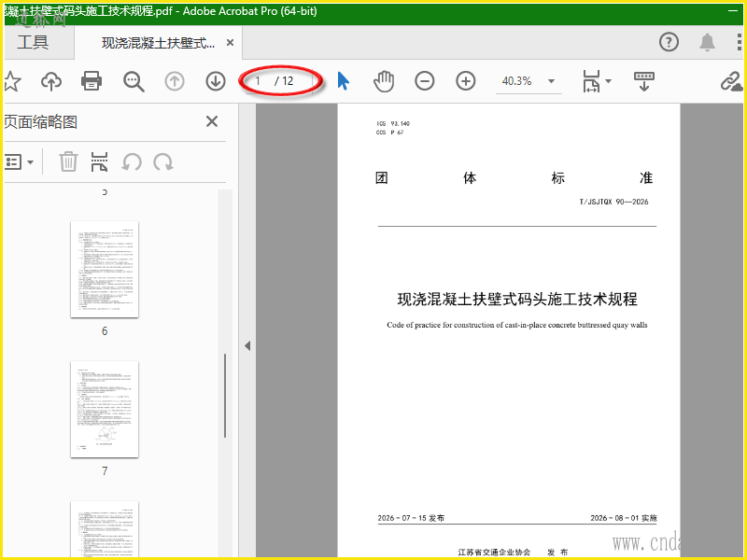Image resolution: width=747 pixels, height=560 pixels.
Task: Click the scrolling mode keyboard-arrow icon
Action: pos(644,81)
